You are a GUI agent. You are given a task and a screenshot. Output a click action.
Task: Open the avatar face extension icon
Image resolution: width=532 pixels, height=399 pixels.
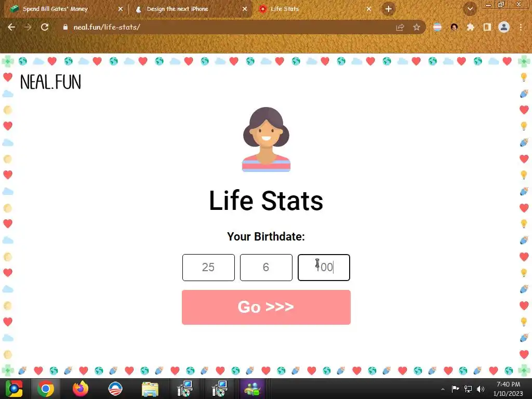(x=454, y=27)
